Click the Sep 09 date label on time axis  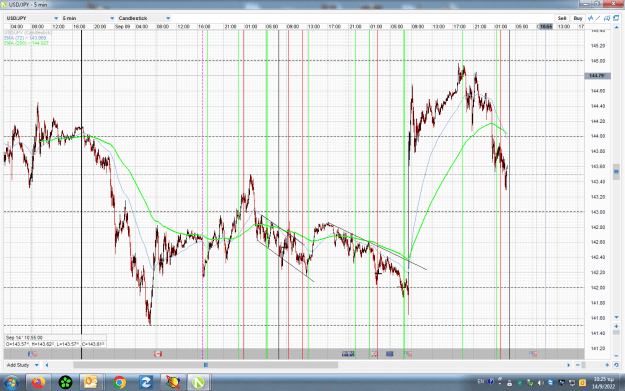click(x=122, y=27)
